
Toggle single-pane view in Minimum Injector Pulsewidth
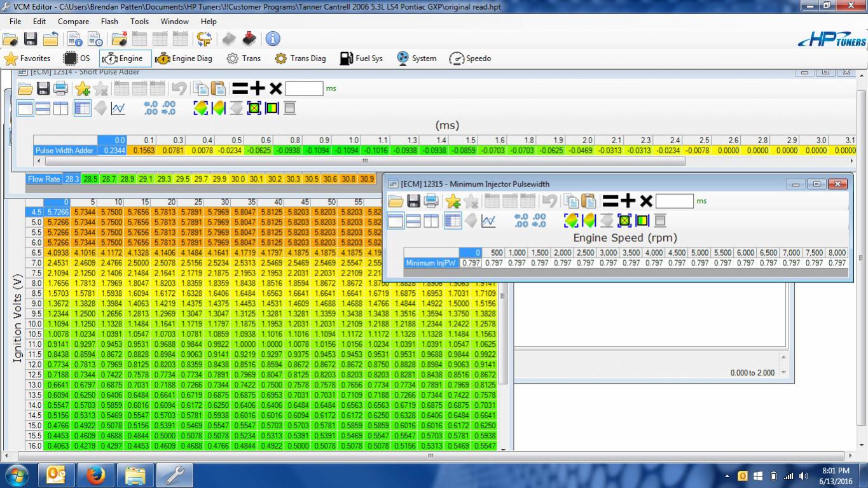(x=396, y=221)
